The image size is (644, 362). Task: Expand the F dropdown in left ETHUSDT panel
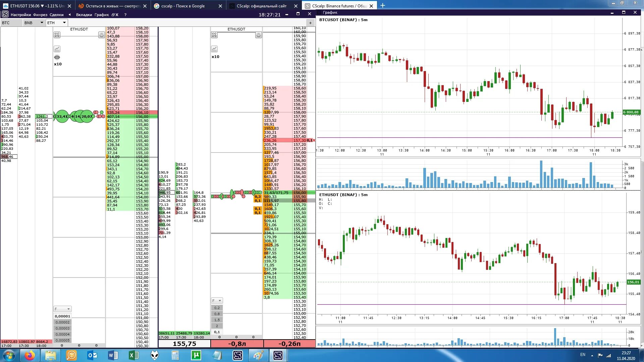click(x=62, y=309)
